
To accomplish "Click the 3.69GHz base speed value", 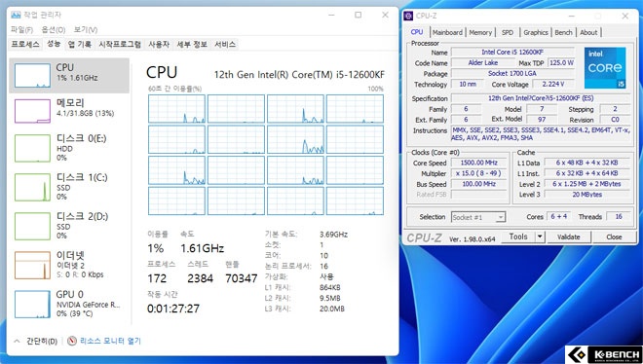I will pos(334,235).
